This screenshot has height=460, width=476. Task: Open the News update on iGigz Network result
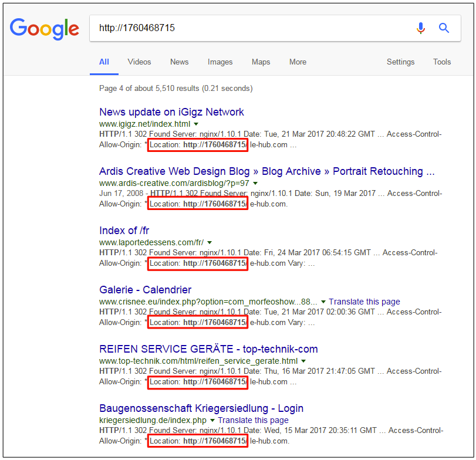pos(171,112)
